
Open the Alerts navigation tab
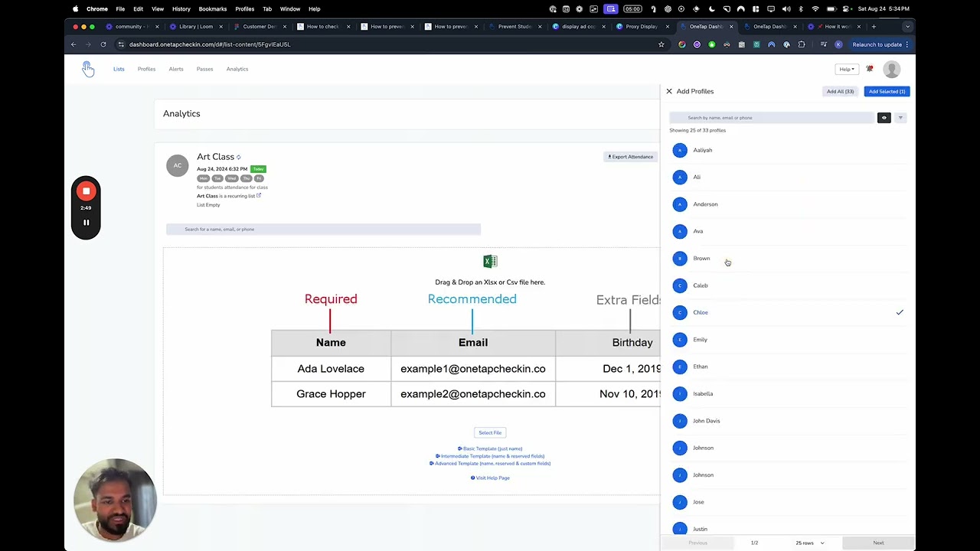176,69
